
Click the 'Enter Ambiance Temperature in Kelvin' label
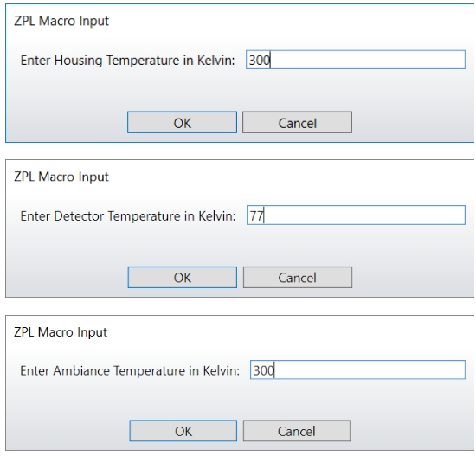[x=130, y=370]
